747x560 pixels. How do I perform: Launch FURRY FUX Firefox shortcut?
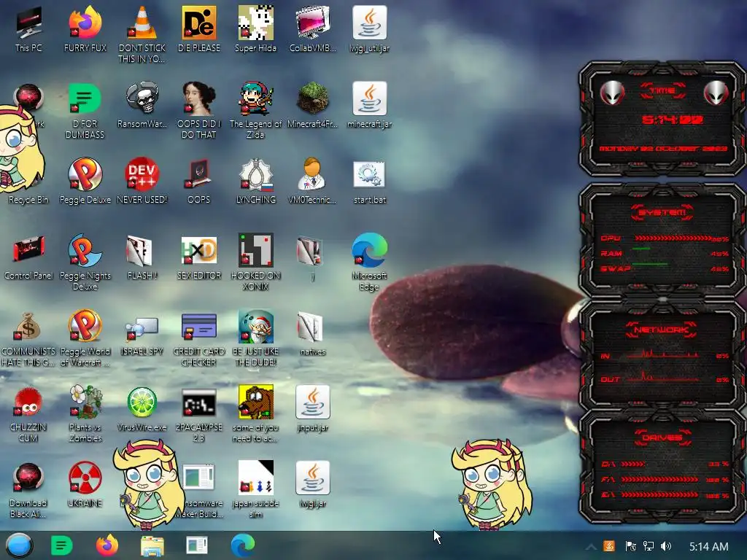pos(85,29)
